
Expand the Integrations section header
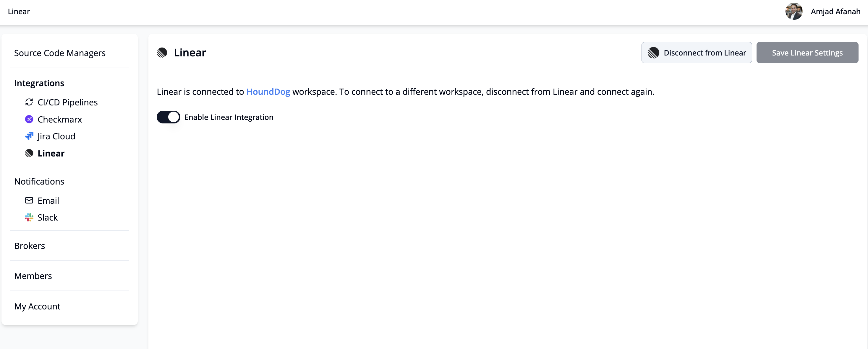pos(39,83)
